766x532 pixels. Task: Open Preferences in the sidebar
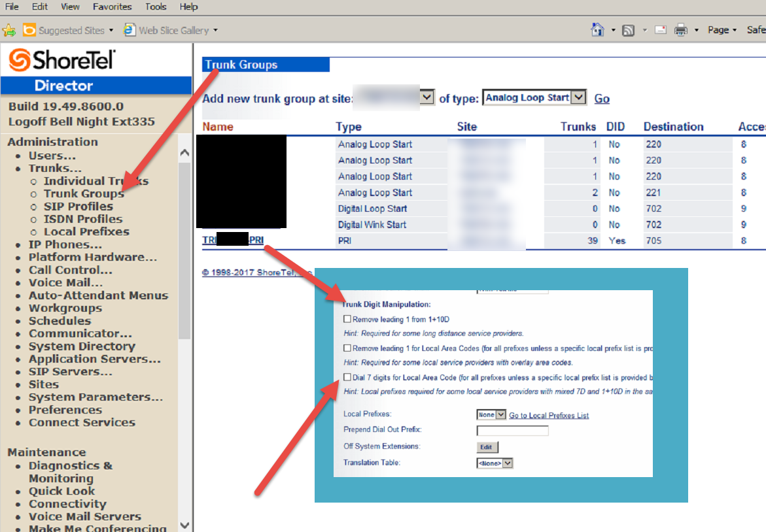(65, 410)
